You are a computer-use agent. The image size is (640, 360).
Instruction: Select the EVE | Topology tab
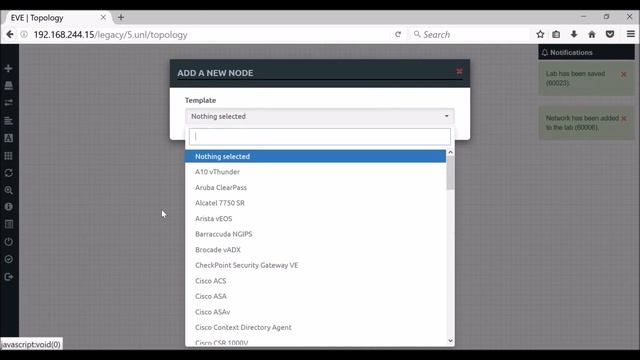[57, 18]
